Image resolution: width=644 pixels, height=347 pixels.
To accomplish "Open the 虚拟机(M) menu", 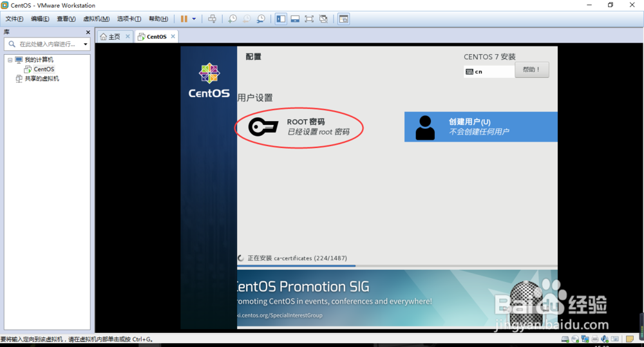I will pos(96,19).
